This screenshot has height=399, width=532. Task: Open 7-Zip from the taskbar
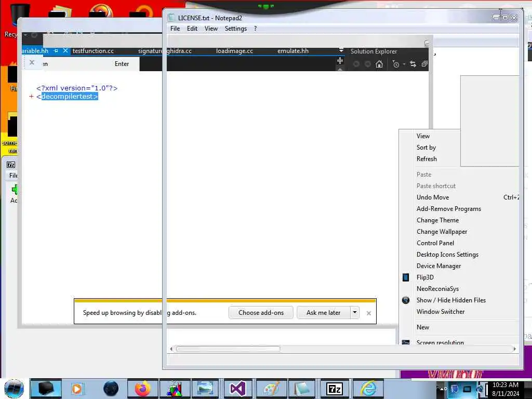coord(335,389)
